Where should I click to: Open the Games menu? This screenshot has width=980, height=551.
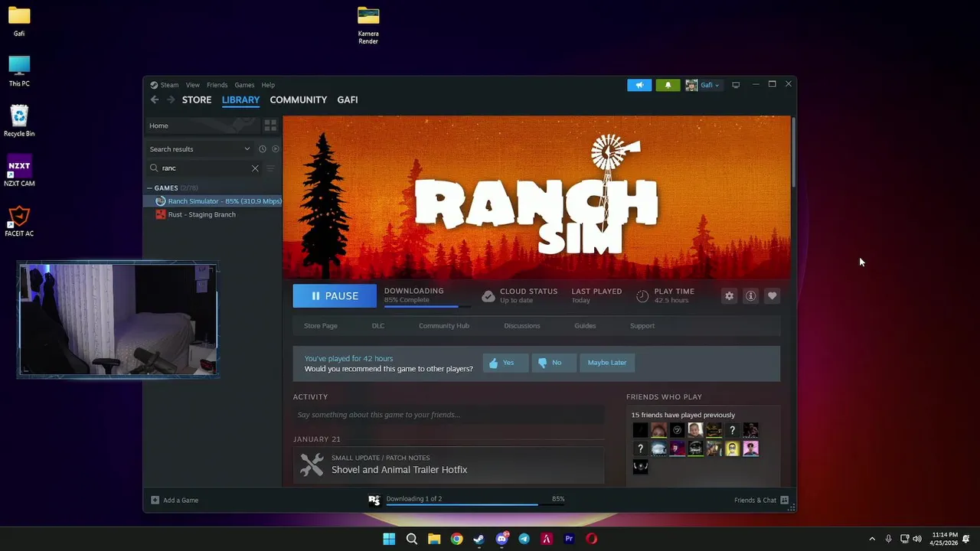coord(244,85)
